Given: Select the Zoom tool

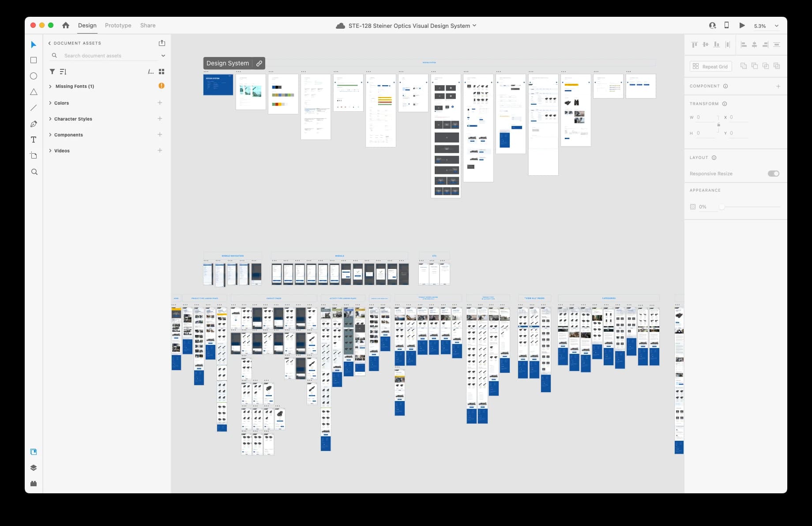Looking at the screenshot, I should point(34,172).
